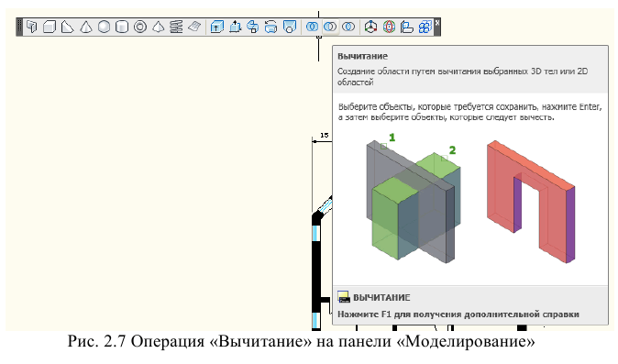
Task: Activate the Revolve tool
Action: [270, 27]
